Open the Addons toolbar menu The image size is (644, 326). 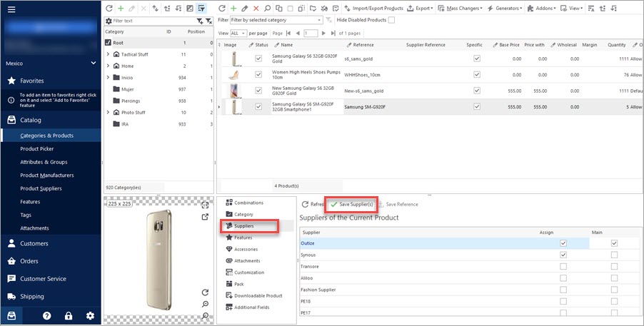tap(541, 9)
